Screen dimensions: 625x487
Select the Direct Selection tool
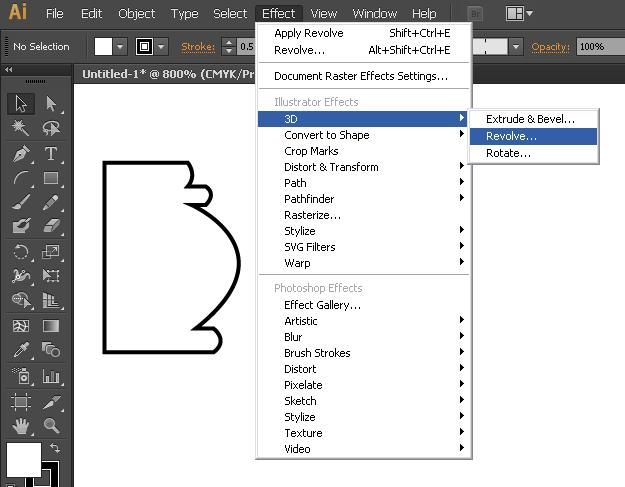point(51,104)
